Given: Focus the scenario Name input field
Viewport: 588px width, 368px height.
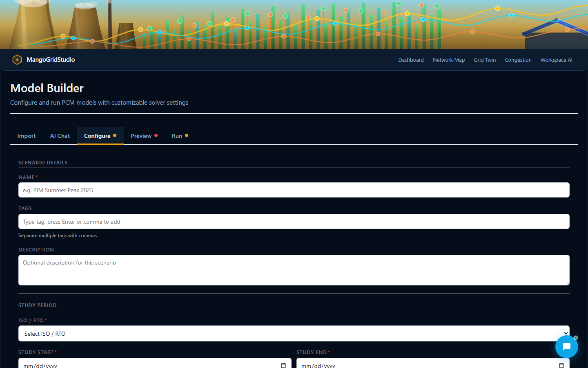Looking at the screenshot, I should pos(294,190).
